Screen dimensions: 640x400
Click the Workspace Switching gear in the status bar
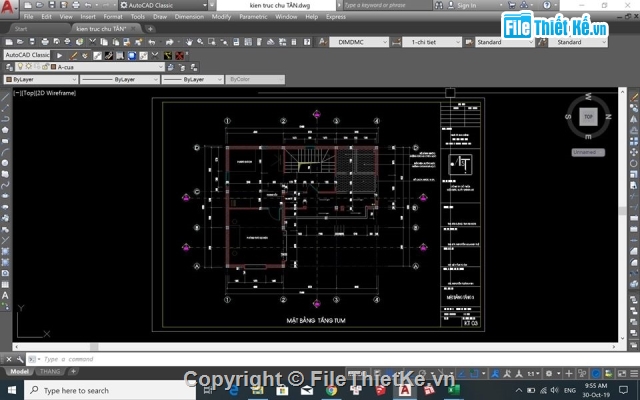pos(549,373)
